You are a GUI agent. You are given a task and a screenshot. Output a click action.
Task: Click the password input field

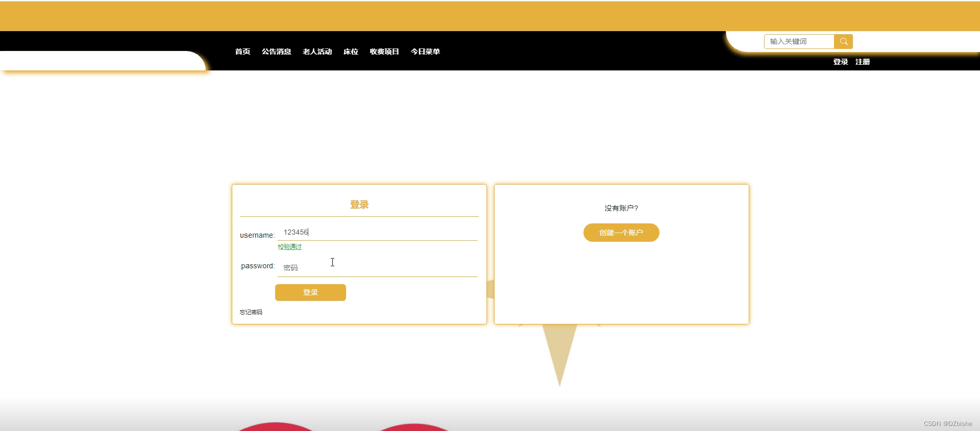(x=378, y=268)
